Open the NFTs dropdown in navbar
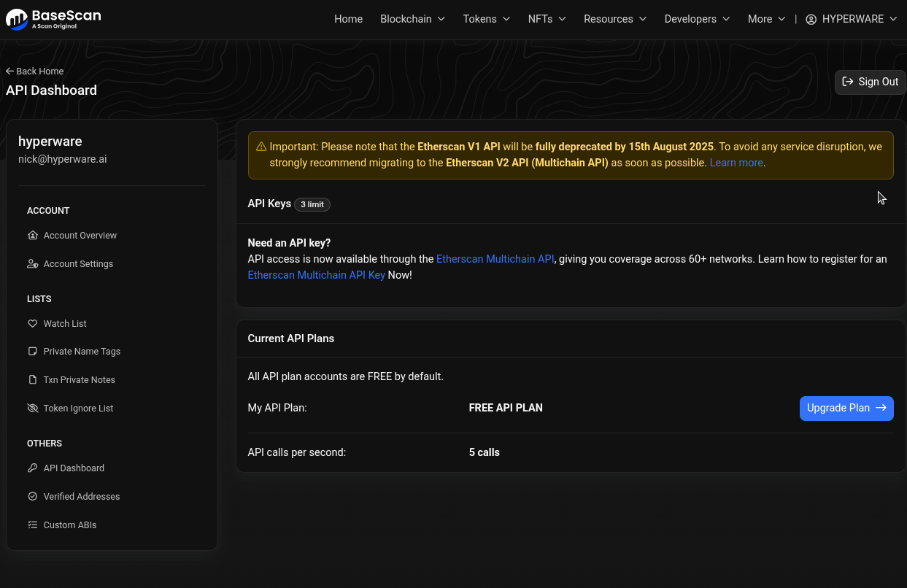Screen dimensions: 907x588 tap(547, 19)
